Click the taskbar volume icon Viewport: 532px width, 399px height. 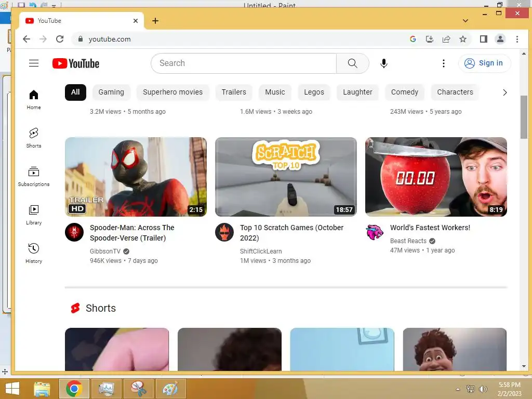click(483, 389)
